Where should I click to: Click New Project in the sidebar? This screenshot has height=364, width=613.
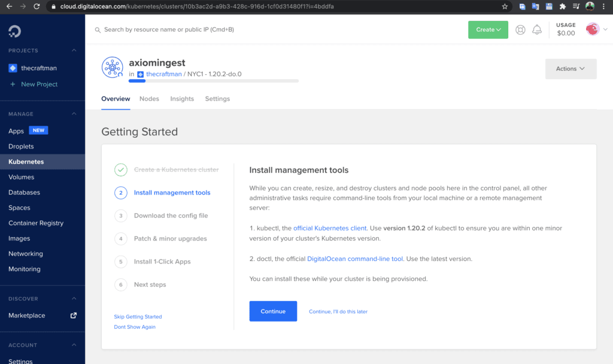39,84
